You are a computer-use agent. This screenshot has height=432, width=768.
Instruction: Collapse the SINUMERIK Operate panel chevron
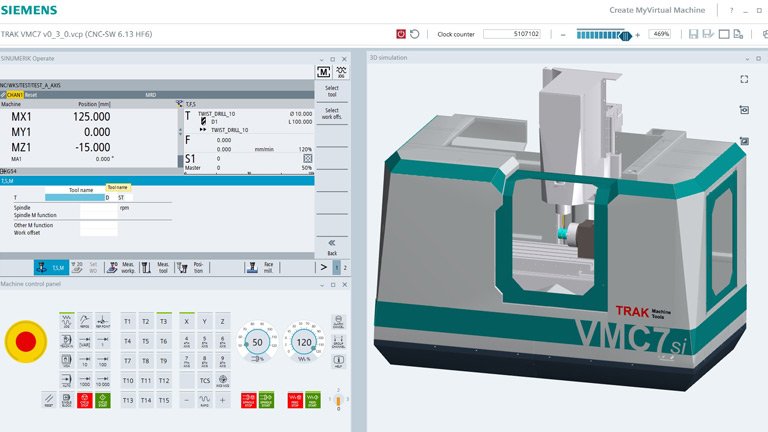click(321, 59)
